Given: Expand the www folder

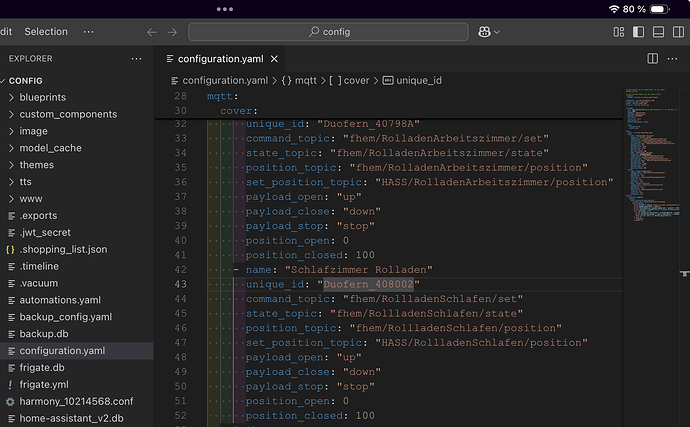Looking at the screenshot, I should (31, 199).
